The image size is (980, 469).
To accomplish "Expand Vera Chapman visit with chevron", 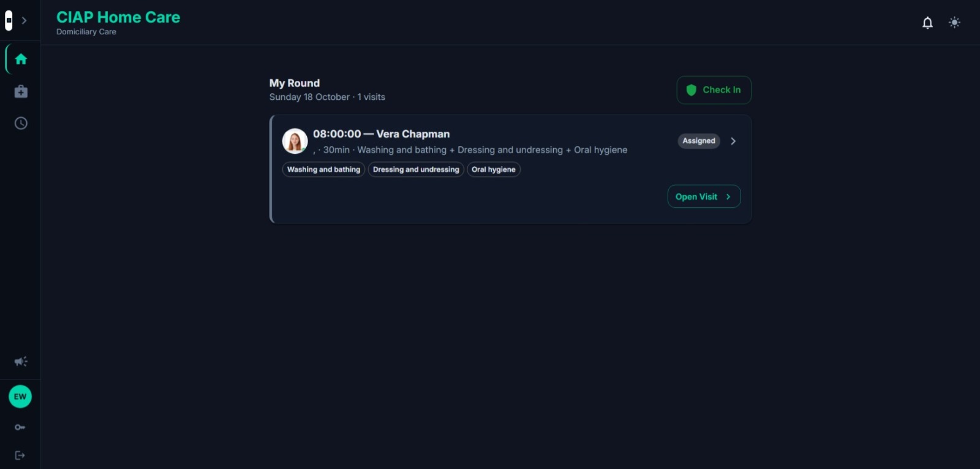I will click(x=733, y=141).
